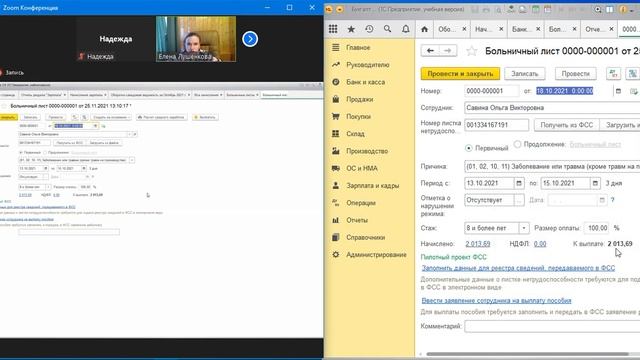Open the Отчеты section
The image size is (640, 360).
(357, 220)
